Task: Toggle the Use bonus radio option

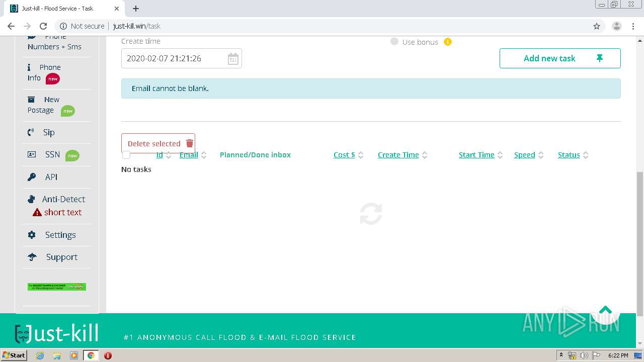Action: [394, 42]
